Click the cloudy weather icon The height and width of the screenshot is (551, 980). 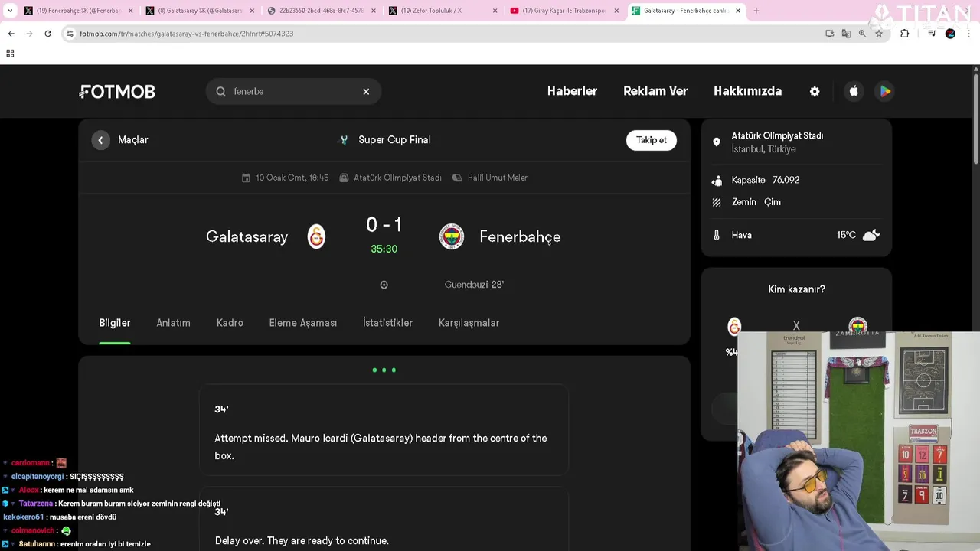click(x=871, y=235)
